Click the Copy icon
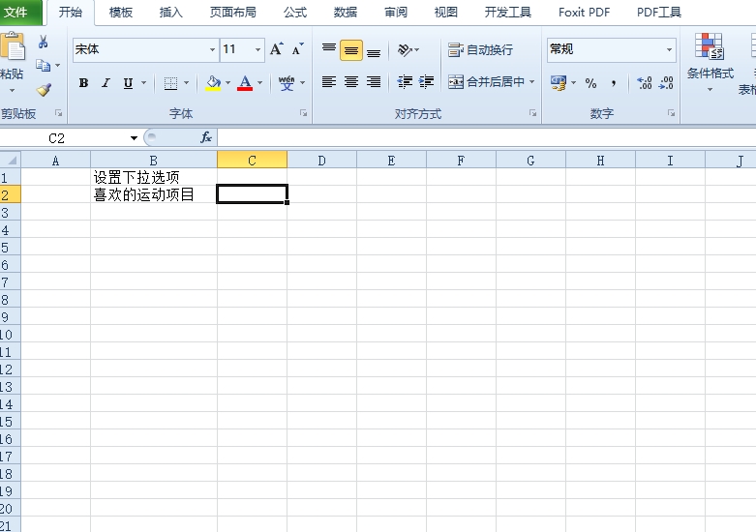The image size is (756, 532). pyautogui.click(x=43, y=65)
